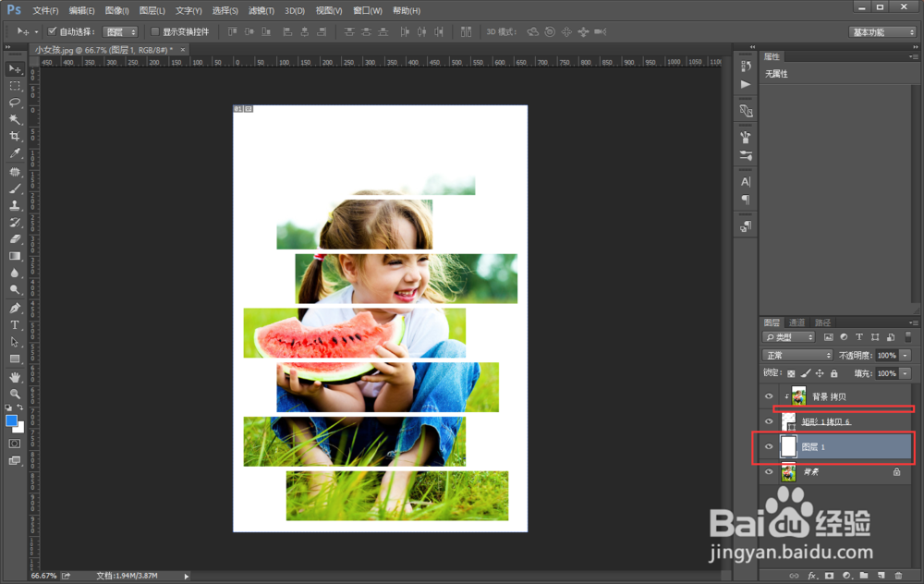Add a layer mask
The height and width of the screenshot is (584, 924).
click(x=829, y=575)
